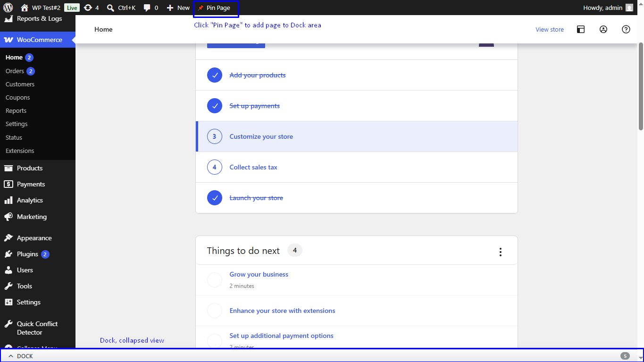644x362 pixels.
Task: Open the help question mark icon
Action: [x=626, y=29]
